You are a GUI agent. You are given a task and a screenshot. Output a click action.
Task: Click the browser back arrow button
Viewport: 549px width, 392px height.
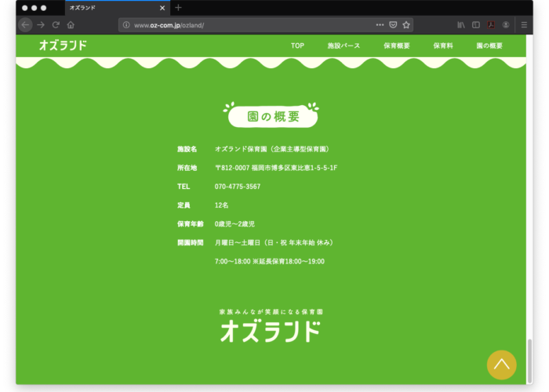25,25
